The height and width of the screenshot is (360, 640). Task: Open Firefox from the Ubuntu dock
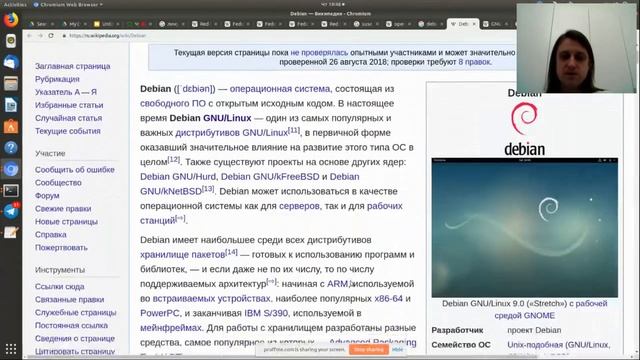tap(11, 19)
